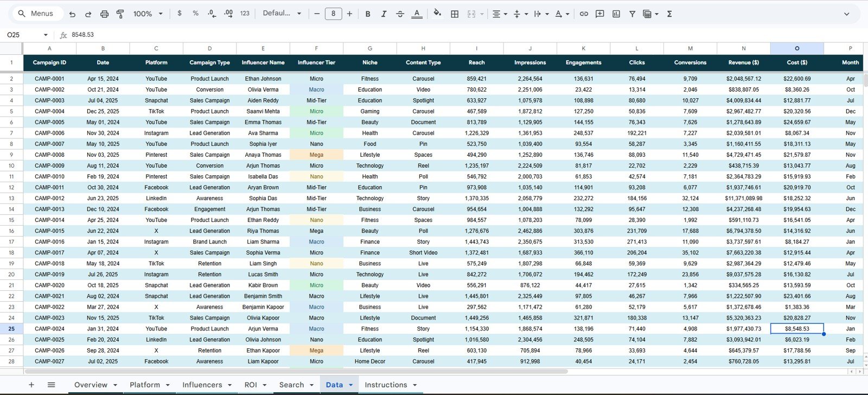Collapse the toolbar with the chevron
This screenshot has width=868, height=395.
(x=846, y=14)
